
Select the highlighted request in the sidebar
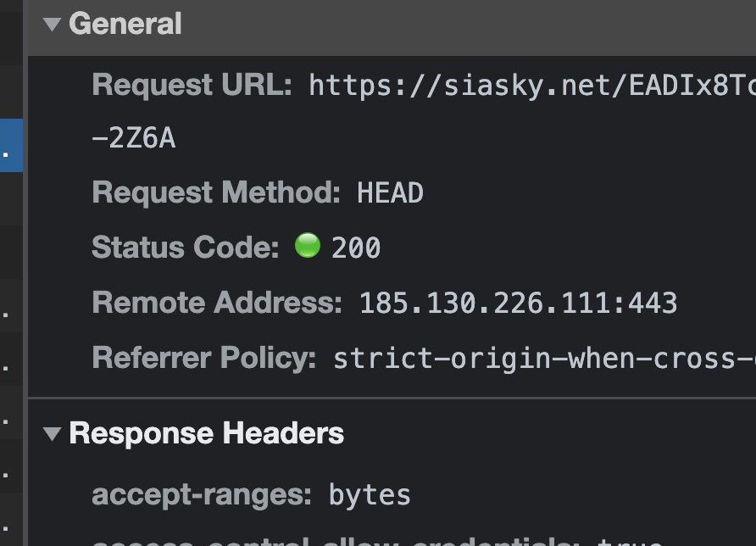[12, 144]
